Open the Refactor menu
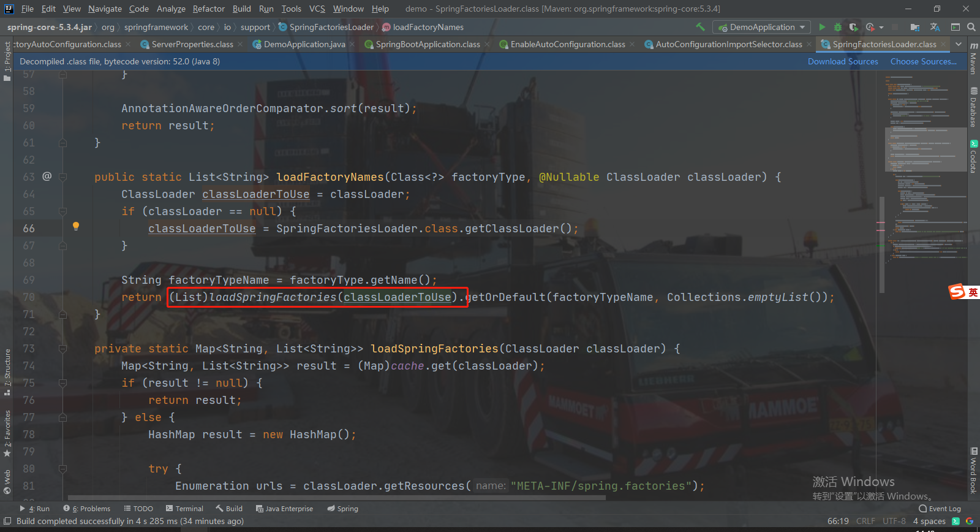 tap(209, 9)
